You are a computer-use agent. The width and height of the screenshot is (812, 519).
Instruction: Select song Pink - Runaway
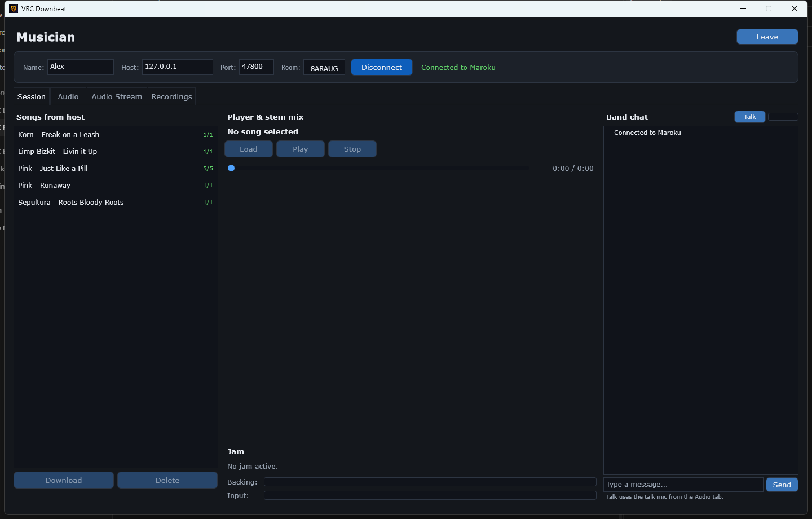point(116,185)
